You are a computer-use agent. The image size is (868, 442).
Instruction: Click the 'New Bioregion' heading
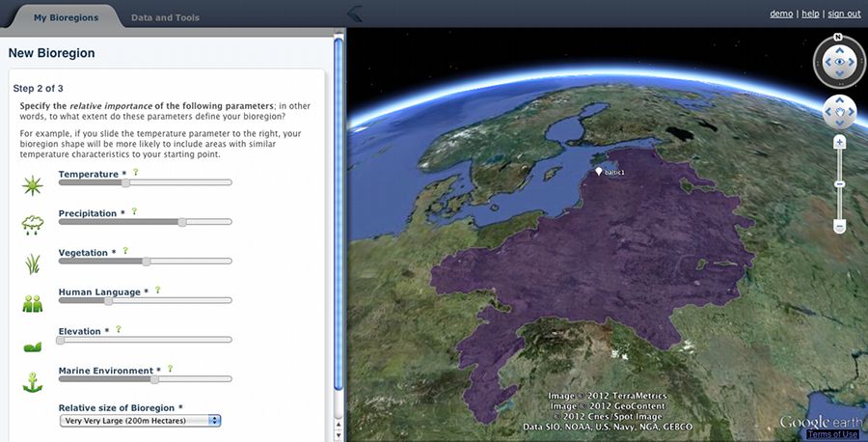click(x=51, y=53)
